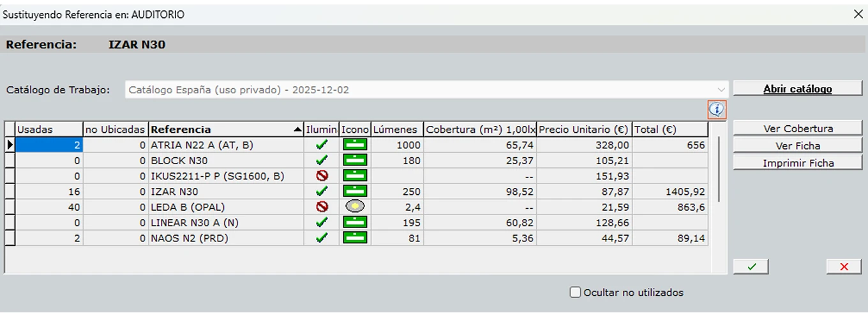Click the green luminaire icon for BLOCK N30
The image size is (868, 313).
355,160
